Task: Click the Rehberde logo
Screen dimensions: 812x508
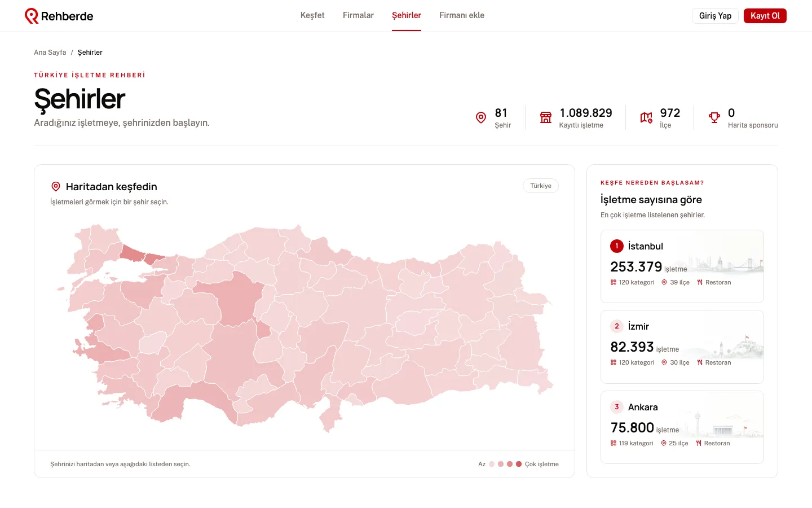Action: click(x=59, y=16)
